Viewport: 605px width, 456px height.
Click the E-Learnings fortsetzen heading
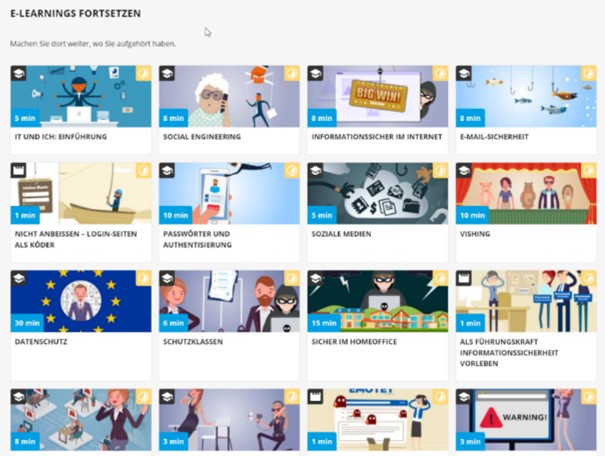click(x=75, y=14)
